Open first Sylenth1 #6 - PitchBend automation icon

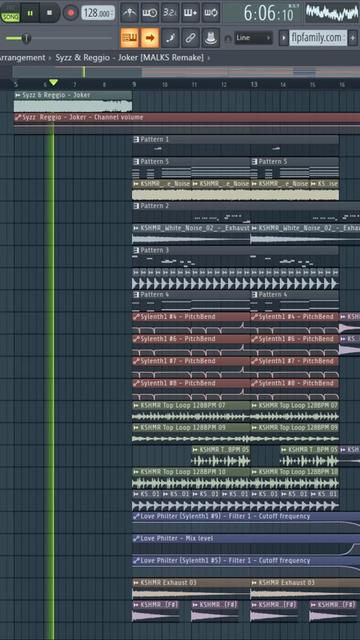click(x=136, y=339)
